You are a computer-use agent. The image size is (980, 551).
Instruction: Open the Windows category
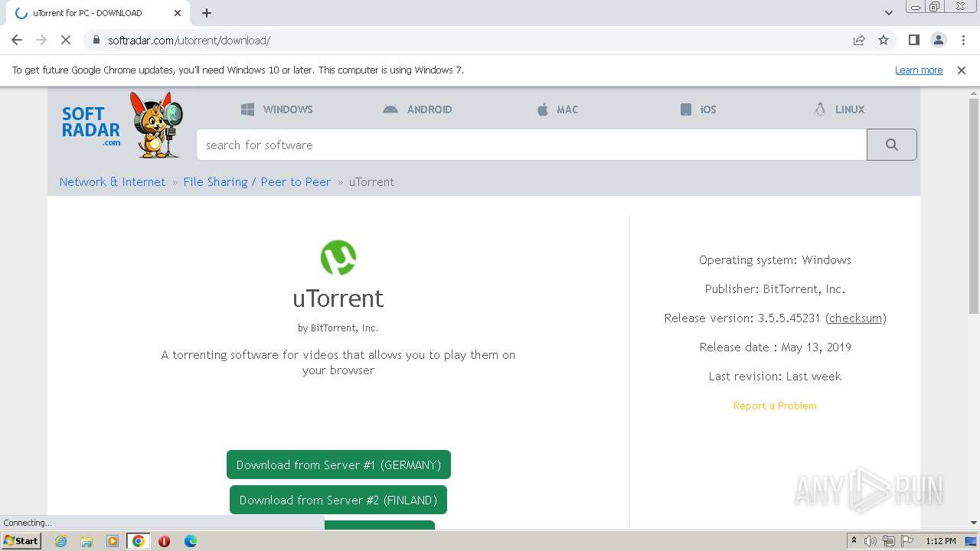(x=276, y=109)
